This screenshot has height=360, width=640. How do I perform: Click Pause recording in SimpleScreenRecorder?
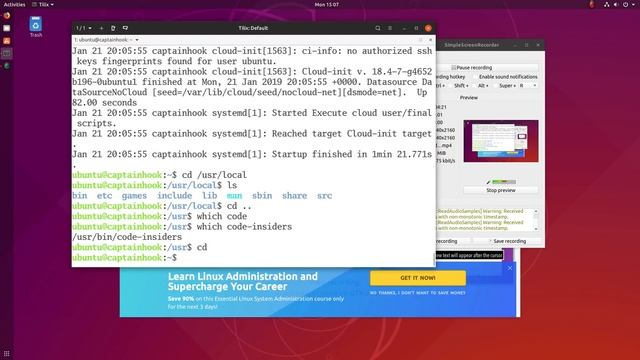click(488, 67)
